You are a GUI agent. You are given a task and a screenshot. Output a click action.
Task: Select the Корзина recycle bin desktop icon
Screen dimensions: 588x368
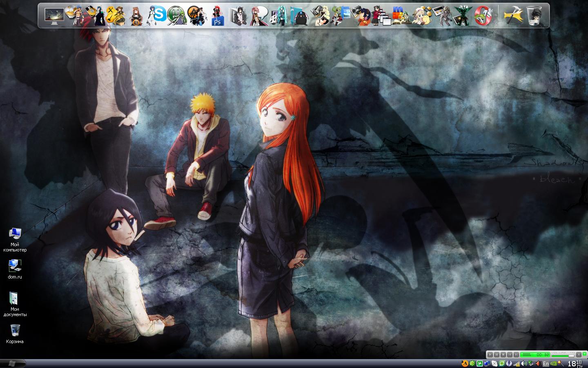[x=15, y=333]
